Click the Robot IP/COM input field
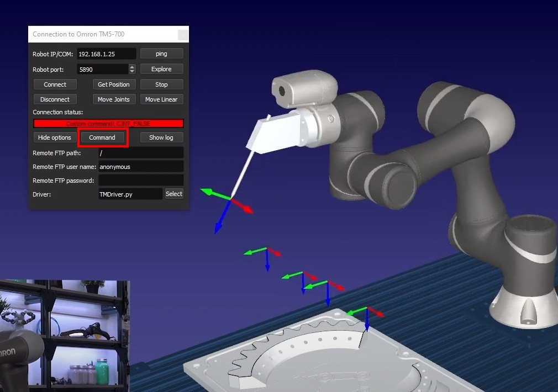558x392 pixels. click(106, 54)
